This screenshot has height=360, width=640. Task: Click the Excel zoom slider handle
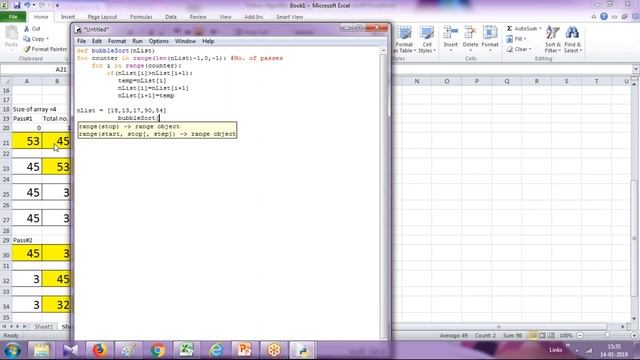tap(607, 336)
